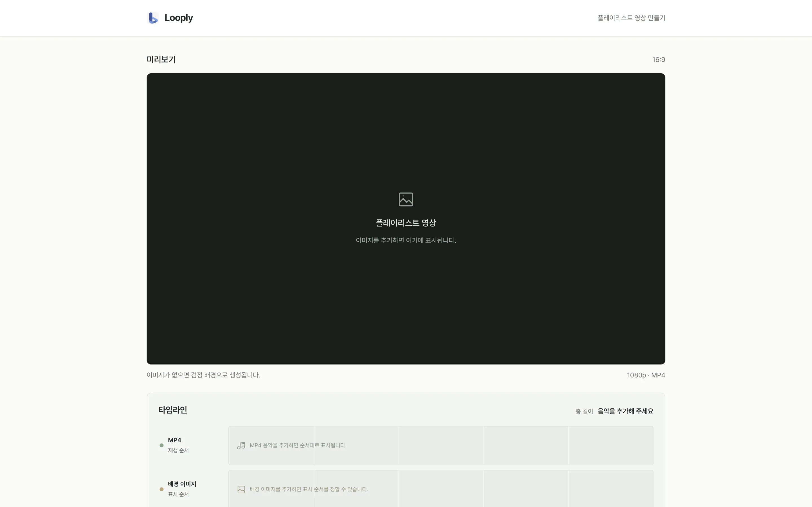Click the last segment of the MP4 timeline track
The height and width of the screenshot is (507, 812).
611,445
